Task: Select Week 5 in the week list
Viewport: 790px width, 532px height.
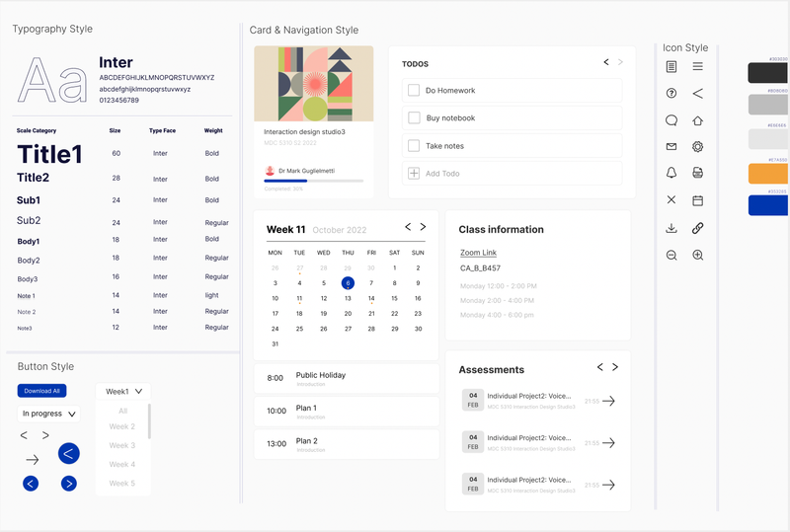Action: tap(121, 483)
